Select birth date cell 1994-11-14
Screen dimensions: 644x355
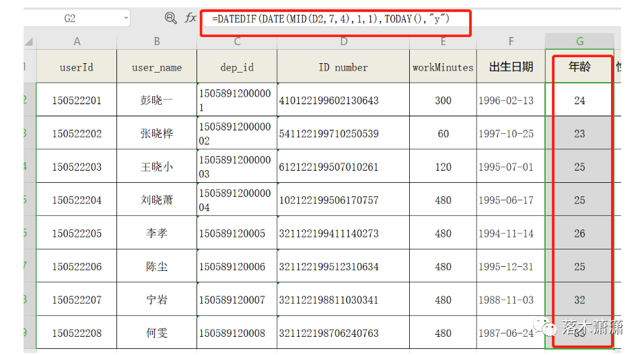pyautogui.click(x=511, y=233)
